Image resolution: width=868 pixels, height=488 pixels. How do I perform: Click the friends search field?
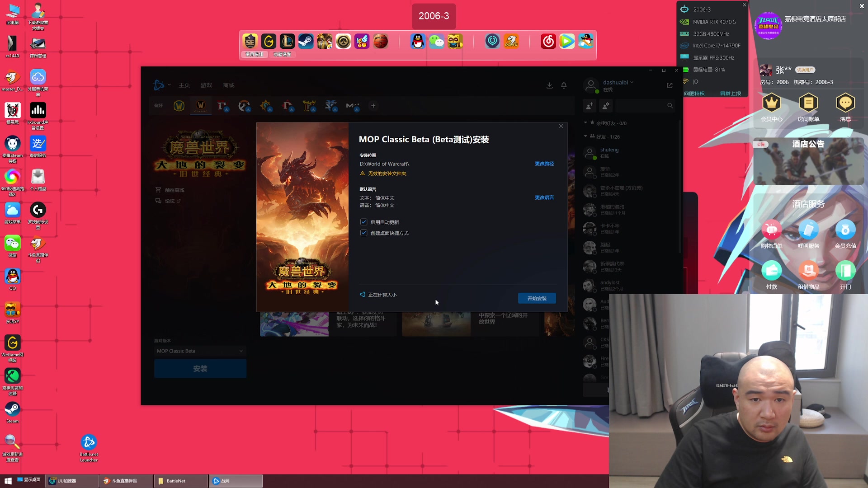[645, 106]
